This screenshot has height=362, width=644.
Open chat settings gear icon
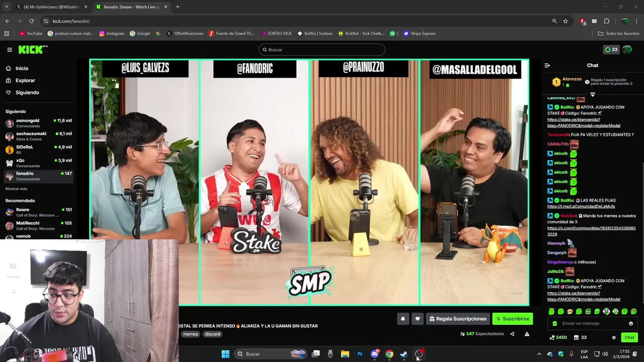[x=613, y=337]
